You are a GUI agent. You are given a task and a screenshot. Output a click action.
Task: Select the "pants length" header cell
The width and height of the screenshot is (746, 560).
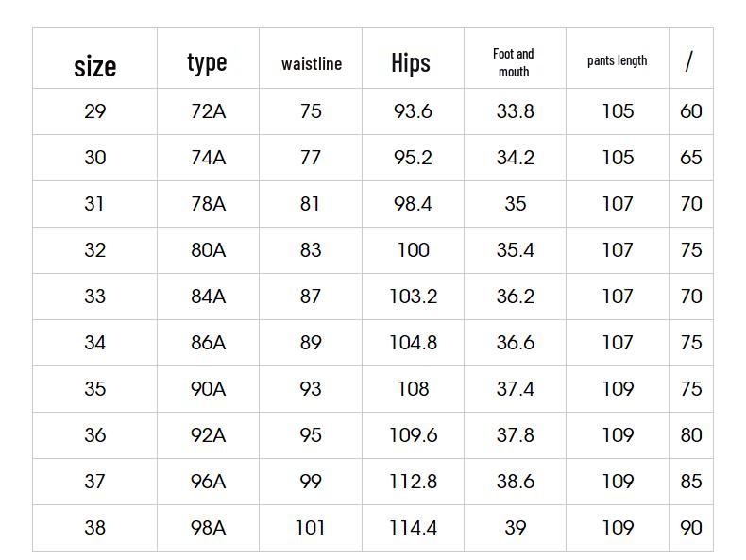(617, 60)
